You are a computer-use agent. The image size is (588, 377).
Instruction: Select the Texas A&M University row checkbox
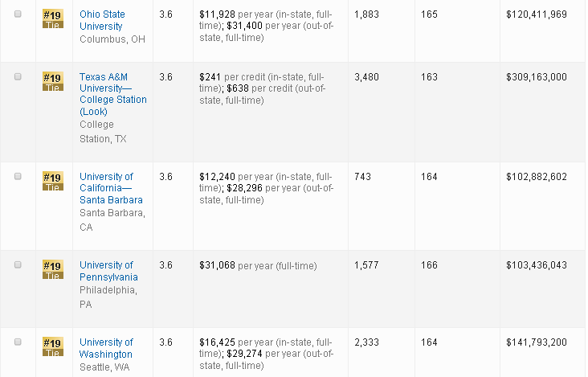click(18, 76)
